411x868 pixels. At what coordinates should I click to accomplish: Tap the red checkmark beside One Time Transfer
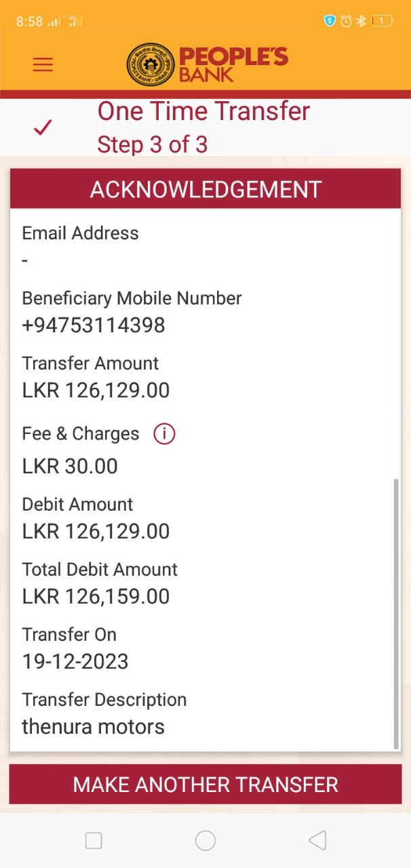[x=43, y=127]
